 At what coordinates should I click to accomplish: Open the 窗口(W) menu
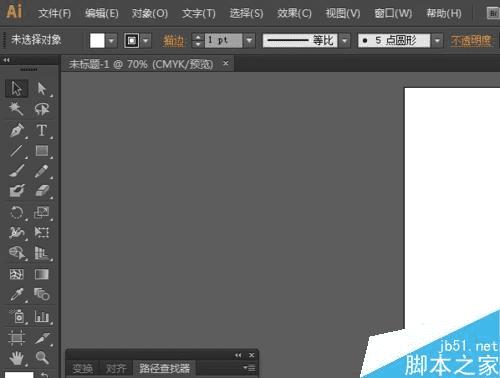[x=393, y=13]
